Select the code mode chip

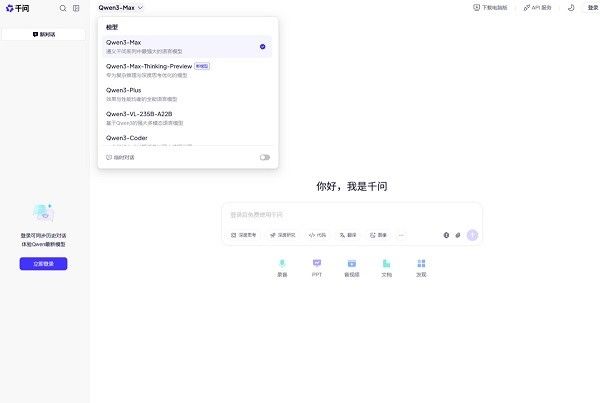(x=317, y=235)
